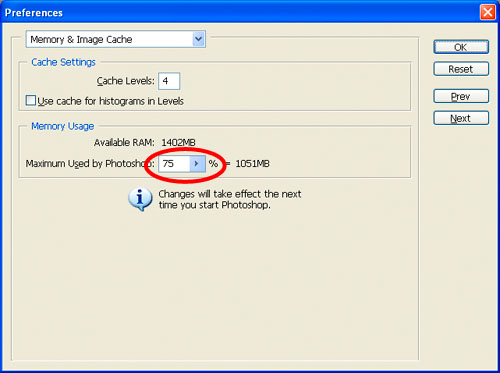Go to previous preferences with Prev
500x373 pixels.
pyautogui.click(x=461, y=96)
